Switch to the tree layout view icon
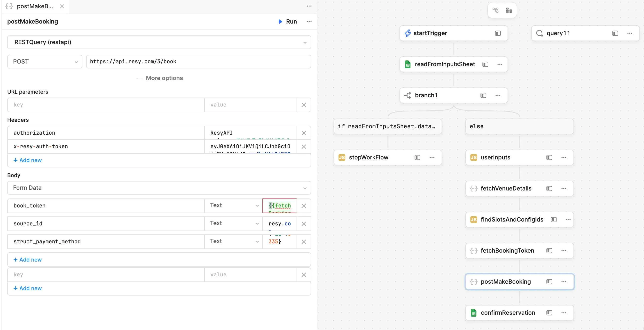 tap(495, 10)
